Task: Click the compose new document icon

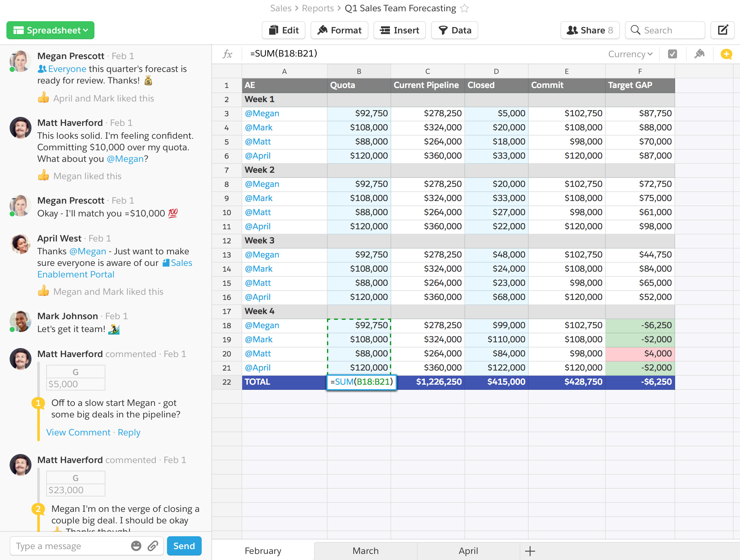Action: coord(722,30)
